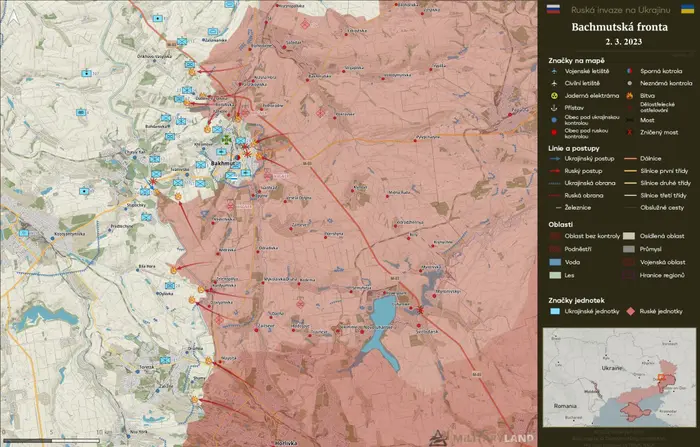The height and width of the screenshot is (447, 700).
Task: Open the Ukraine overview inset map
Action: pos(619,378)
